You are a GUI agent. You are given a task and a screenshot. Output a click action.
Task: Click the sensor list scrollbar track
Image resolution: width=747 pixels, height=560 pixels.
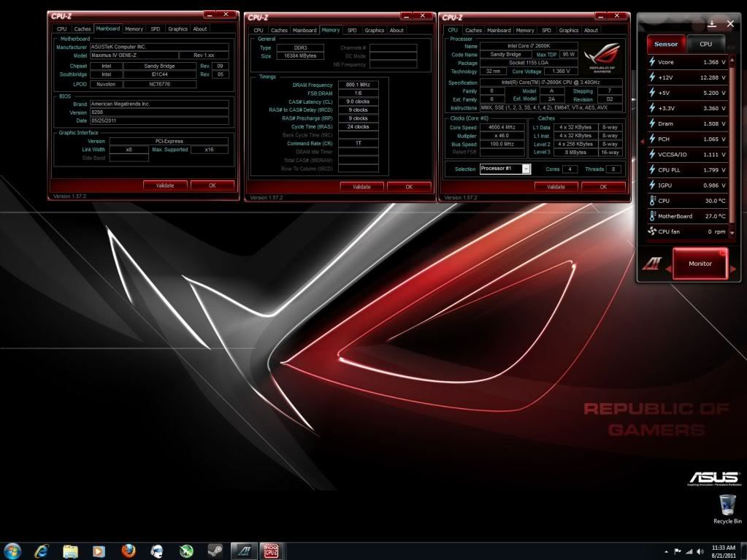(x=732, y=145)
